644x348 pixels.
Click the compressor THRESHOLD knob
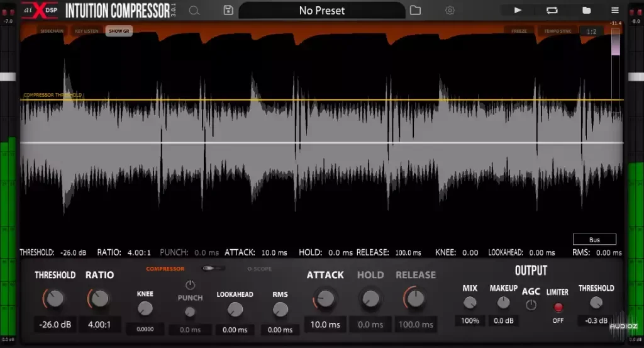(x=54, y=299)
